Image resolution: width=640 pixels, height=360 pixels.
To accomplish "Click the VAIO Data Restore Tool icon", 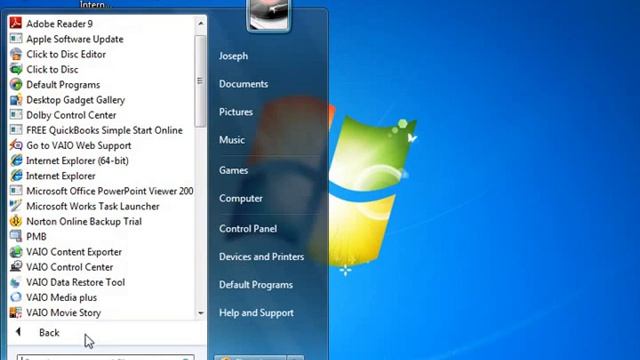I will tap(16, 282).
